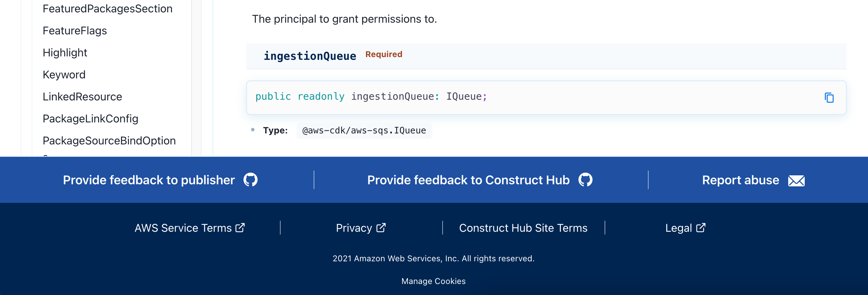Open Provide feedback to Construct Hub
This screenshot has height=295, width=868.
[468, 179]
